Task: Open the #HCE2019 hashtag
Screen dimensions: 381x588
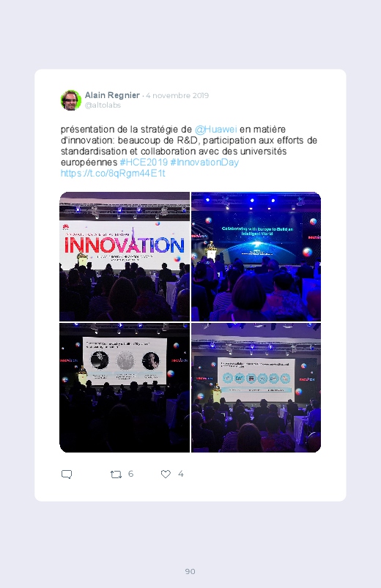Action: [x=144, y=163]
